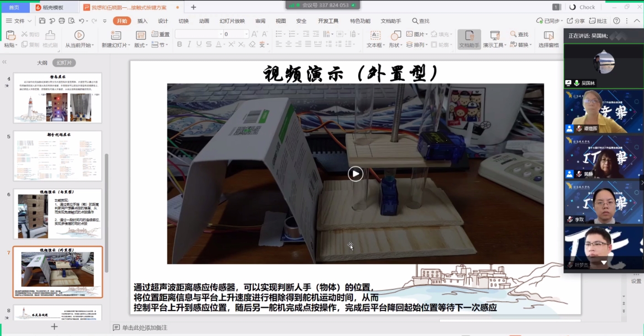This screenshot has width=644, height=336.
Task: Switch to the 插入 ribbon tab
Action: click(x=143, y=21)
